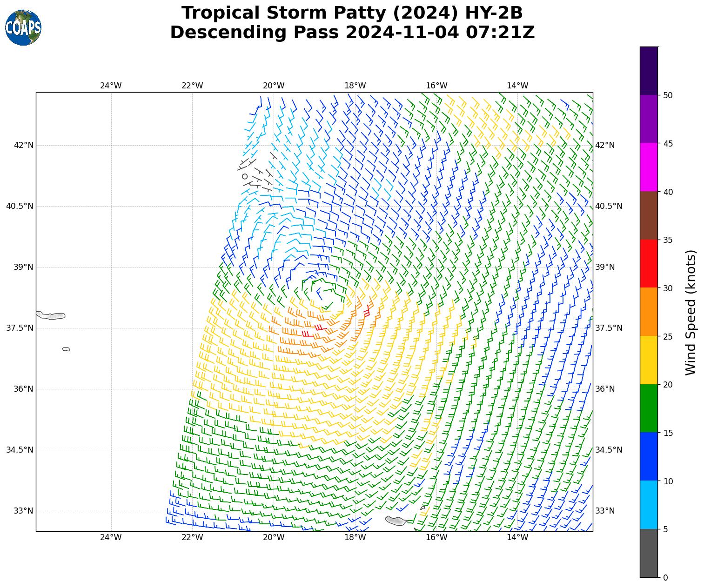Viewport: 704px width, 588px height.
Task: Click the small Santa Maria island outline
Action: (66, 349)
